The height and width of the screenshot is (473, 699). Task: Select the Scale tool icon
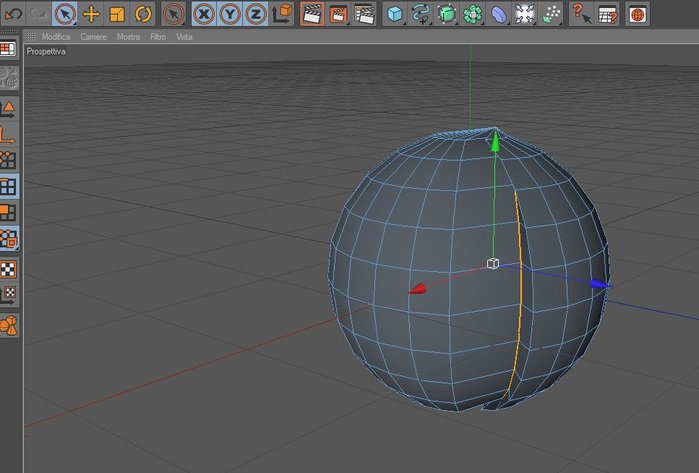tap(117, 14)
